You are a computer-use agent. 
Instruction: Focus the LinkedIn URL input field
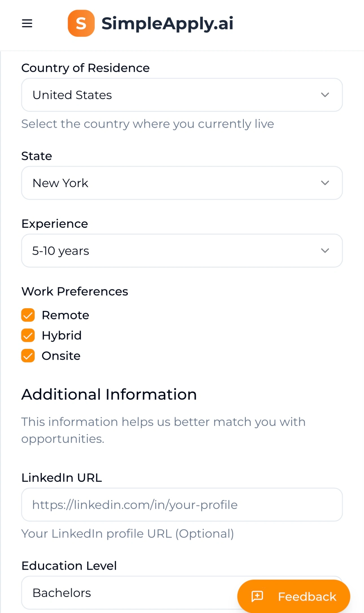point(182,505)
